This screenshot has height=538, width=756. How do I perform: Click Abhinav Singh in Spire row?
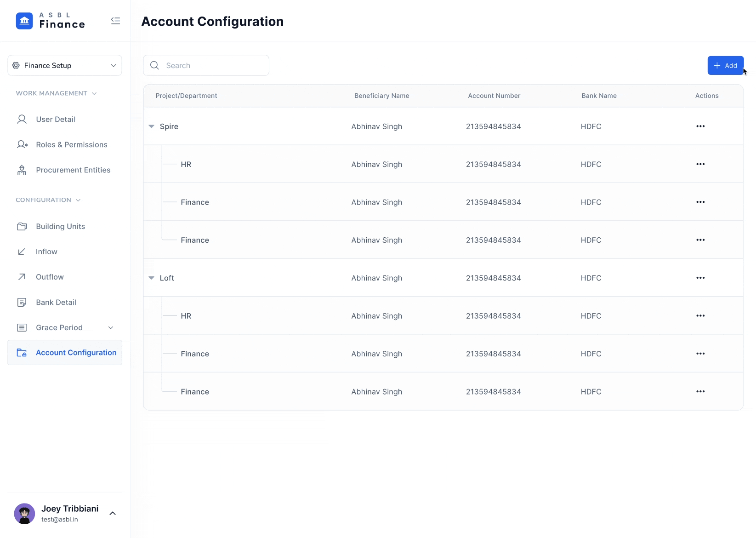[x=377, y=126]
